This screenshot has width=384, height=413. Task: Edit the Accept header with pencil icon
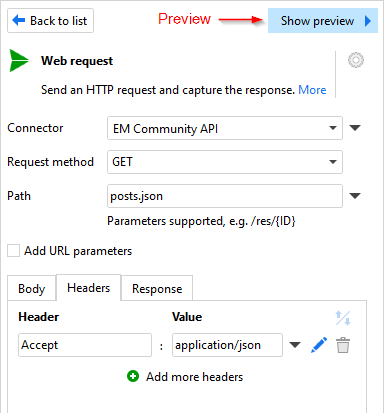pyautogui.click(x=319, y=345)
